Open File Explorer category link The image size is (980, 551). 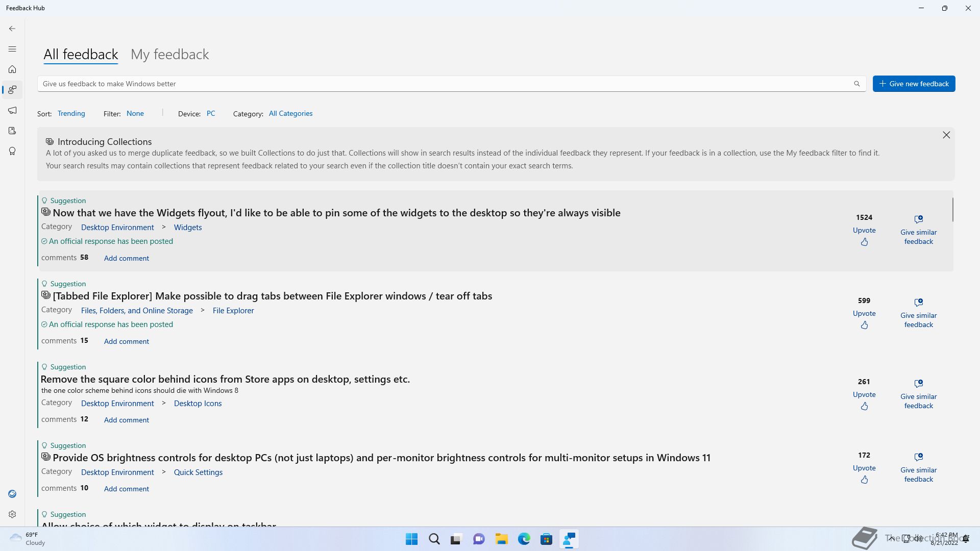tap(233, 310)
